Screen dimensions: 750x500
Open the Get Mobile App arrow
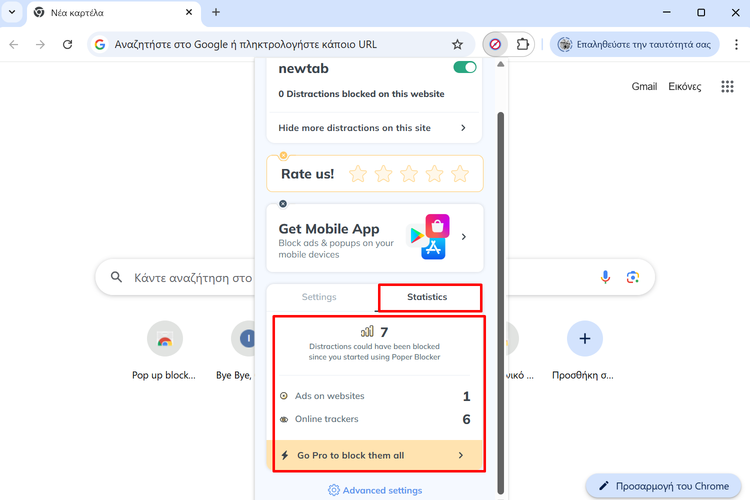pyautogui.click(x=463, y=237)
